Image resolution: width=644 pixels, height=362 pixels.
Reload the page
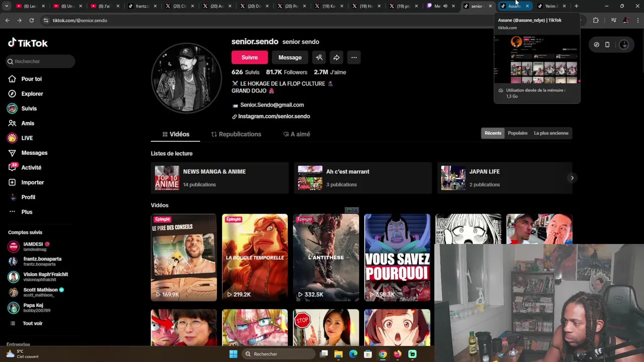click(31, 20)
